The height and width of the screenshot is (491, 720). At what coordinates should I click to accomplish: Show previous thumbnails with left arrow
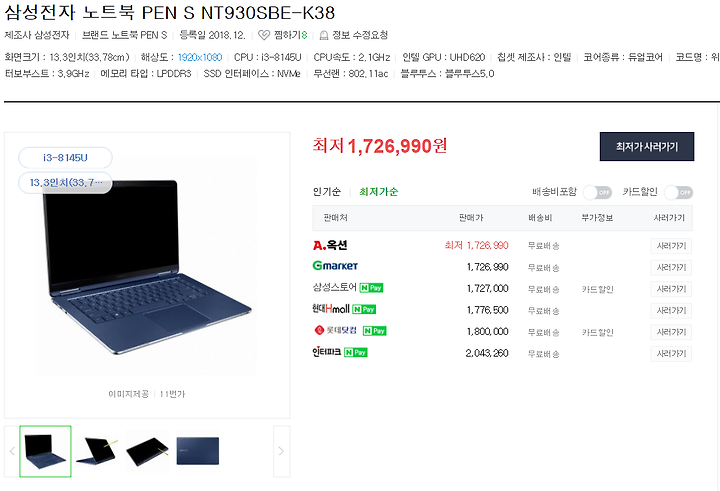click(x=12, y=451)
